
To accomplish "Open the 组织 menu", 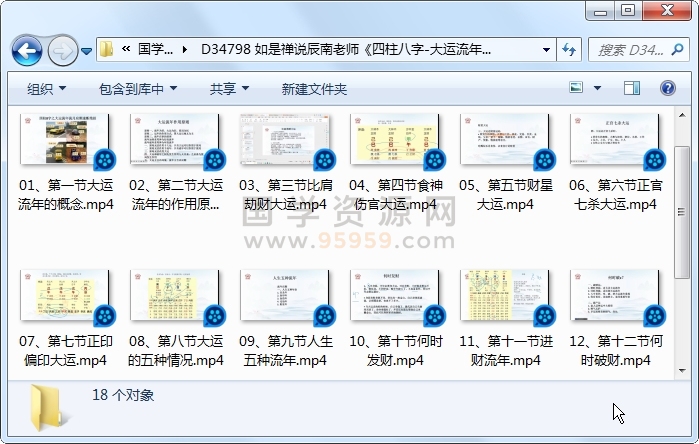I will coord(46,89).
